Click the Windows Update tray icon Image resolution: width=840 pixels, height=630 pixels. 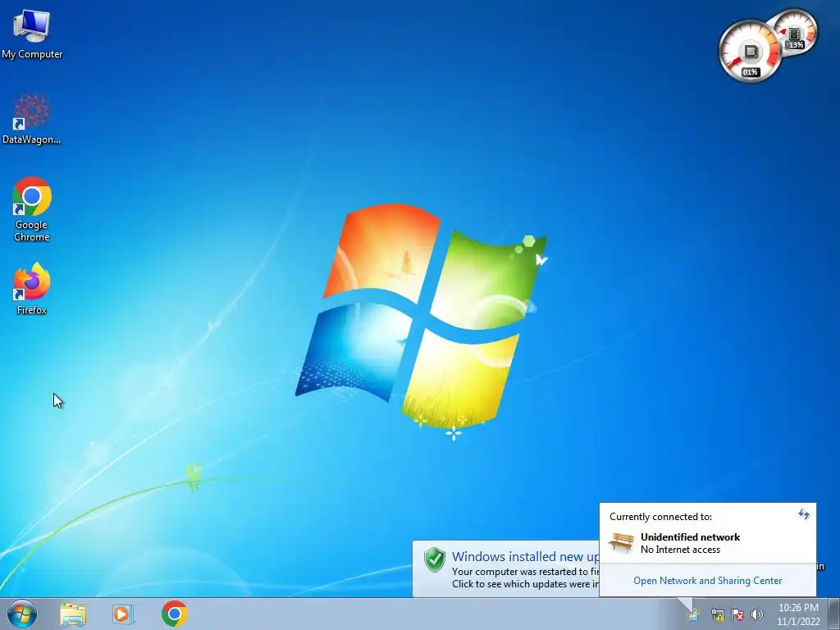pos(693,614)
